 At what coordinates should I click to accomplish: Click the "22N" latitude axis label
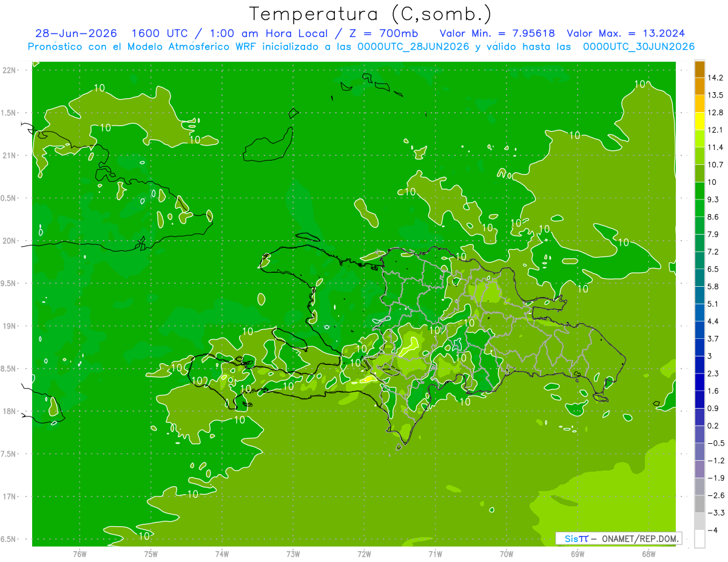tap(10, 70)
